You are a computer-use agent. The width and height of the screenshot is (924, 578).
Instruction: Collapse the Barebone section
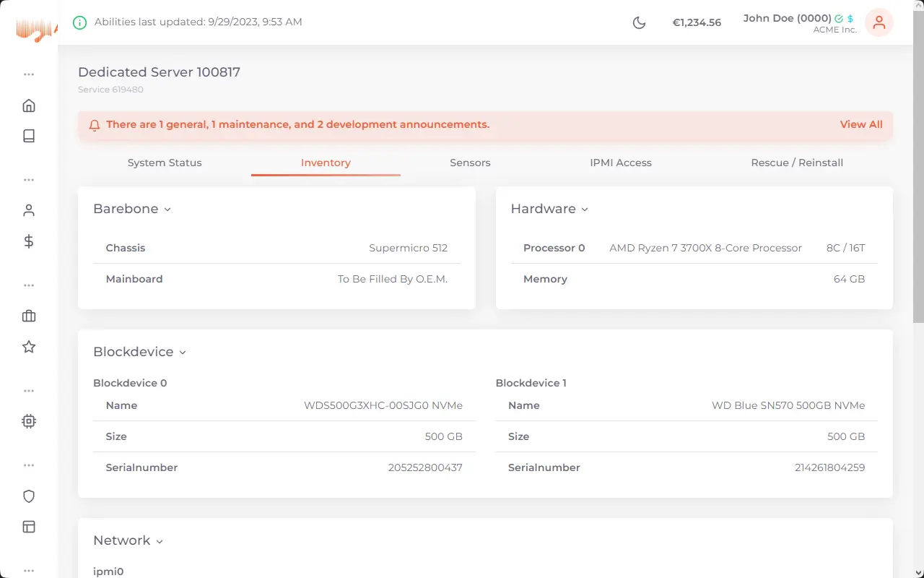(132, 209)
